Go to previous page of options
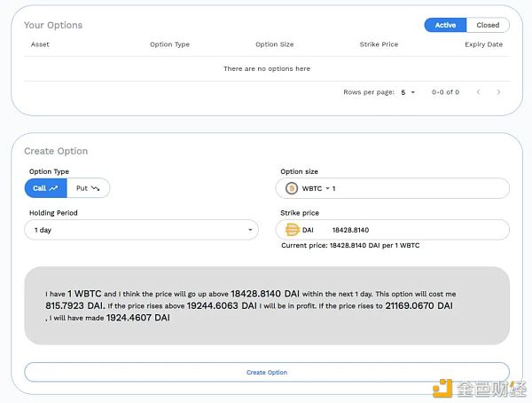 coord(479,92)
